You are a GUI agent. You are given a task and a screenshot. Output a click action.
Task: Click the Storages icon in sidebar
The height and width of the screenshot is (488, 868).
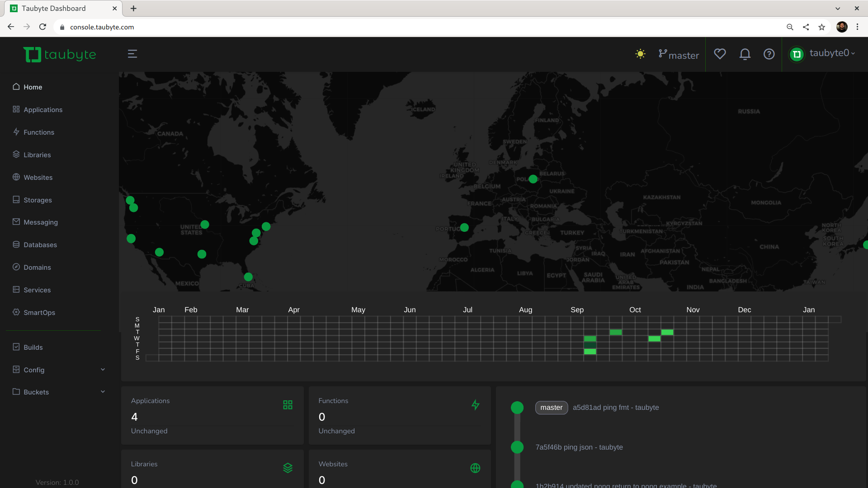pos(16,200)
